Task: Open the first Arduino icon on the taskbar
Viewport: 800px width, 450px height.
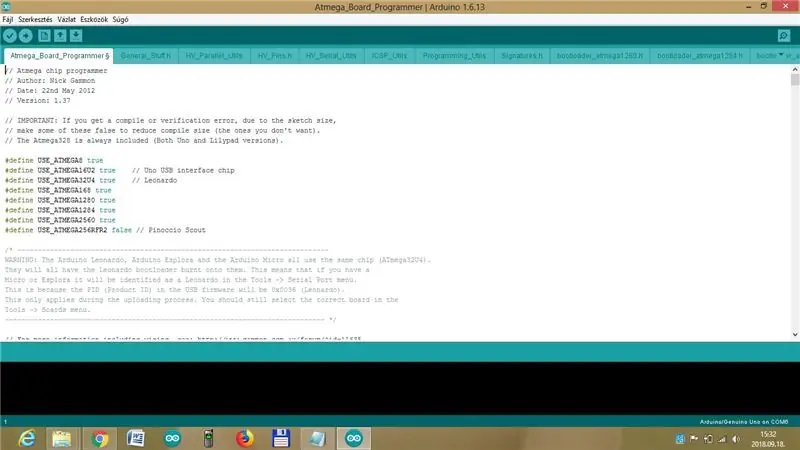Action: click(172, 438)
